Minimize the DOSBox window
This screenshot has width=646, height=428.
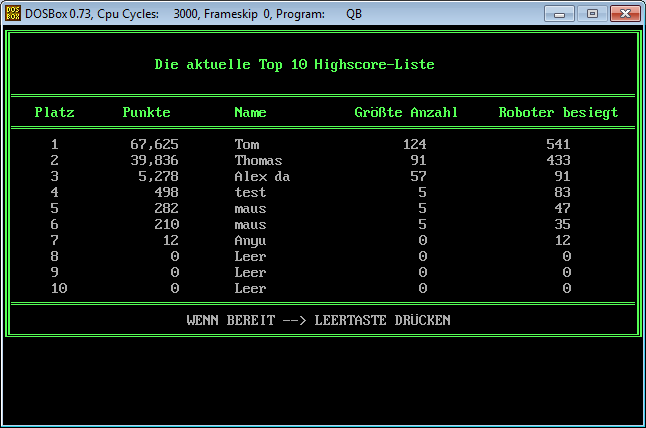pyautogui.click(x=561, y=14)
